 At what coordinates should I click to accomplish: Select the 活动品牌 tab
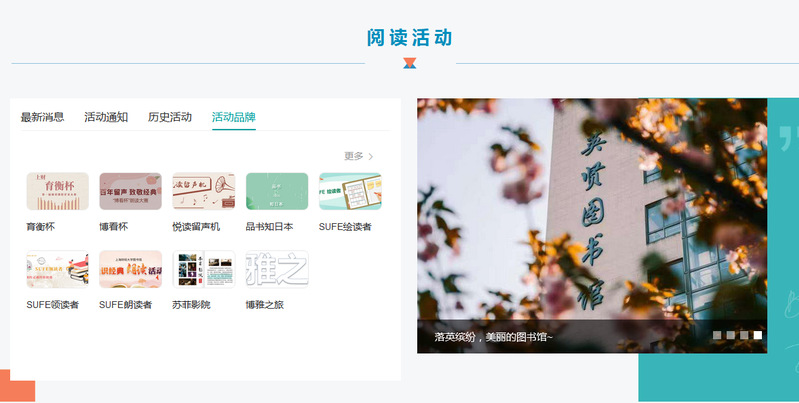click(x=234, y=117)
